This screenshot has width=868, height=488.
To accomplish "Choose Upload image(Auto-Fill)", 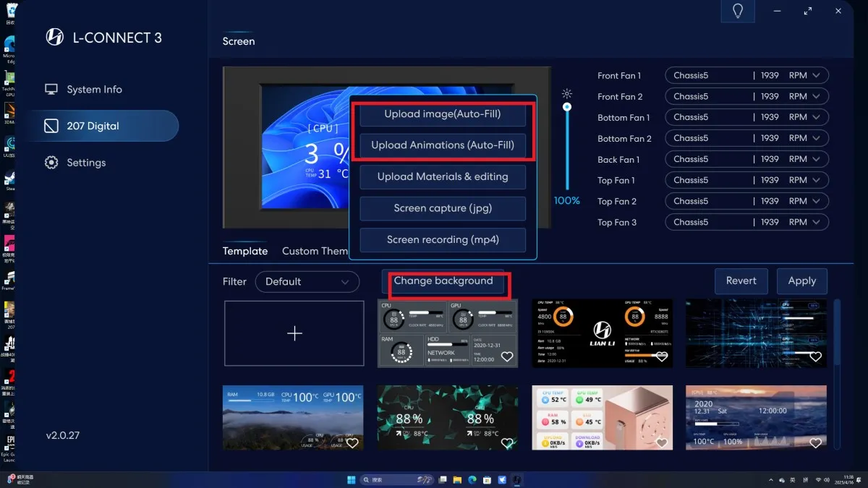I will (x=443, y=114).
